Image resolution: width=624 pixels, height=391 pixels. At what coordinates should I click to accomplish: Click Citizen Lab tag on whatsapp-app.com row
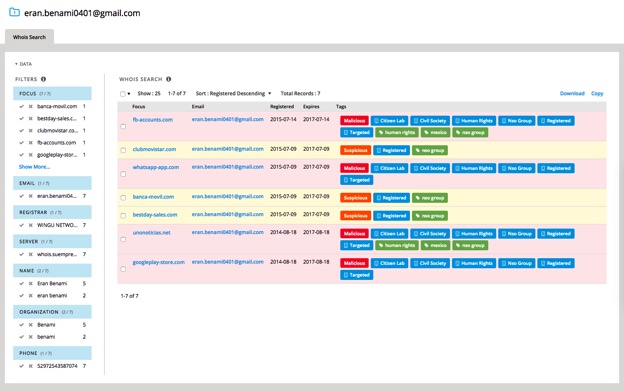(x=390, y=168)
